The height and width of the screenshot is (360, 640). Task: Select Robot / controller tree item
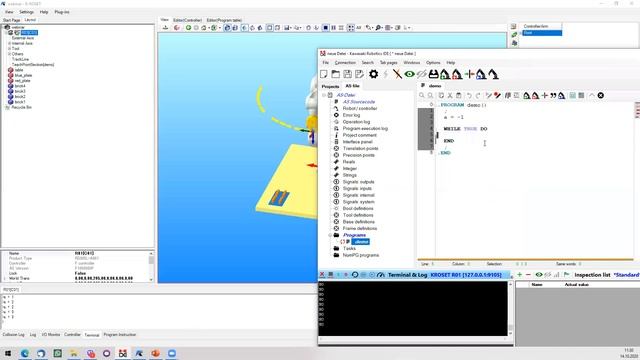(360, 109)
